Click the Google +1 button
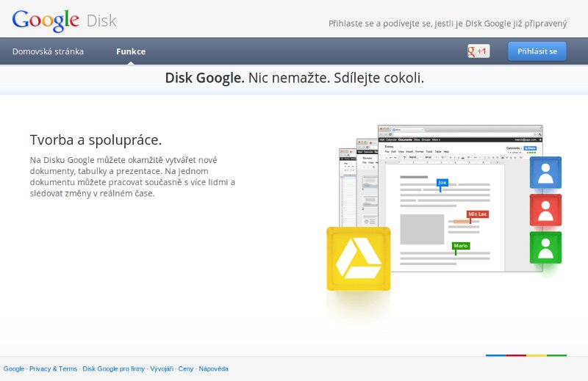The height and width of the screenshot is (381, 588). tap(478, 51)
